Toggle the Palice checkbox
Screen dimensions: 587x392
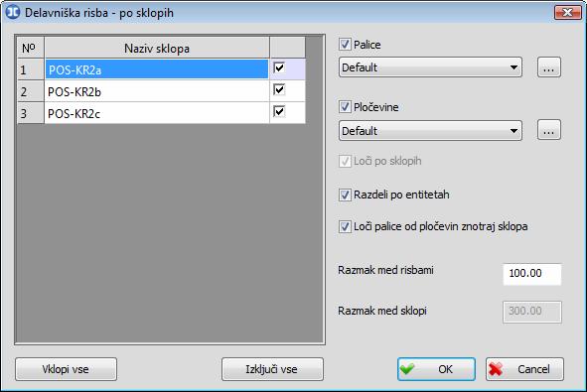(345, 45)
